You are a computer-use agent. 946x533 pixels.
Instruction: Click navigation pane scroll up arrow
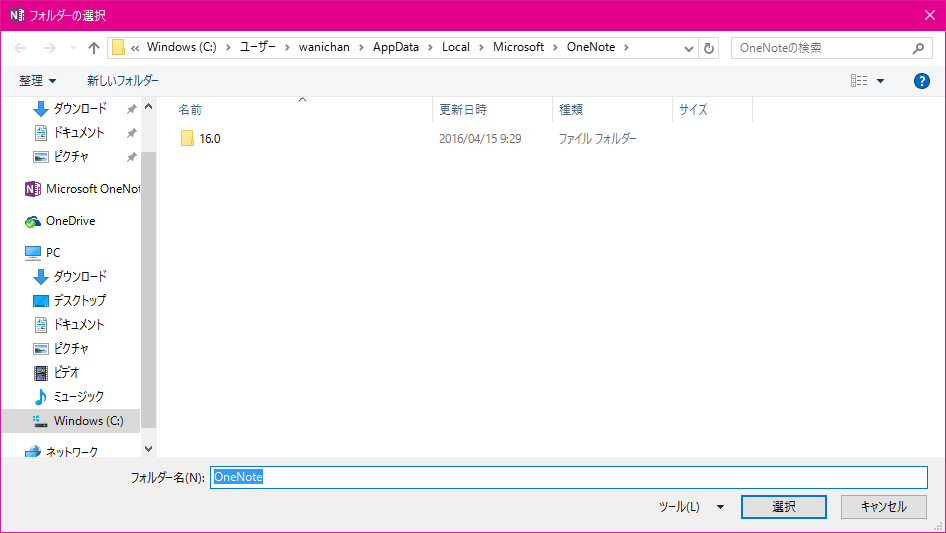(x=148, y=107)
